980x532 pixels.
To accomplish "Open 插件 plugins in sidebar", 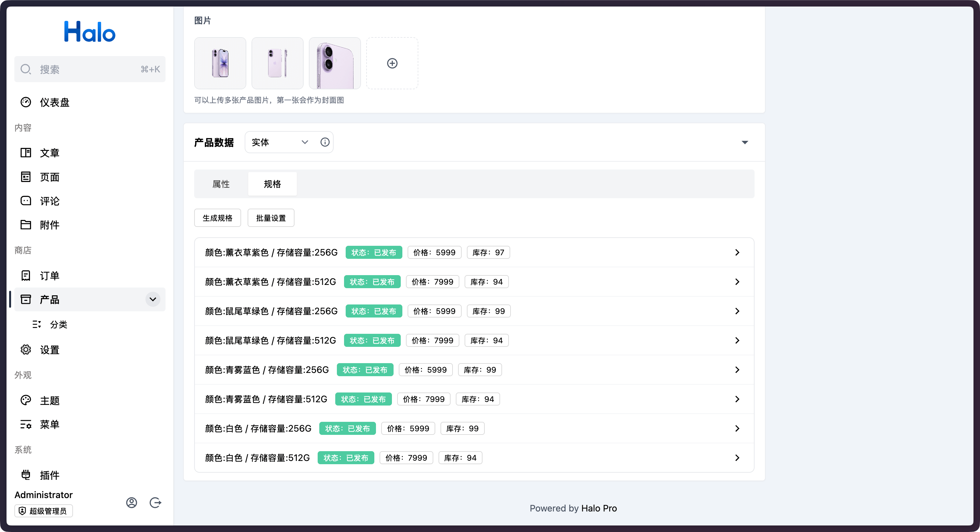I will click(x=50, y=475).
